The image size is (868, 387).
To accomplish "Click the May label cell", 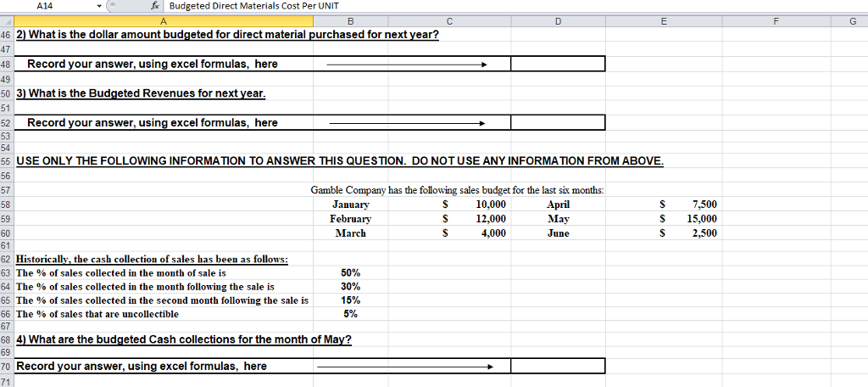I will coord(558,219).
